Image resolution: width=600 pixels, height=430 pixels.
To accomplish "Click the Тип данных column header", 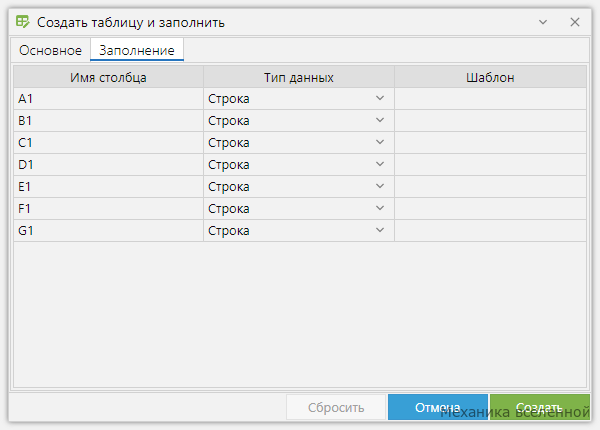I will pyautogui.click(x=299, y=77).
